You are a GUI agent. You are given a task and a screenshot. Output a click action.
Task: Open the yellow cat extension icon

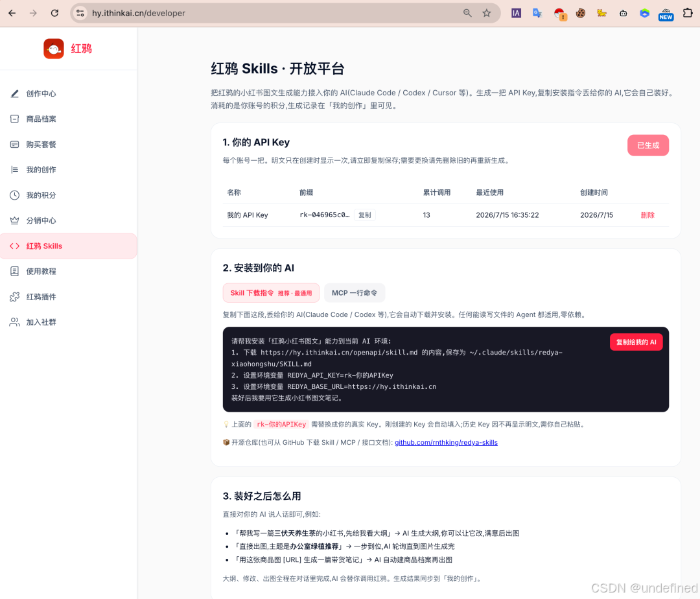click(601, 13)
